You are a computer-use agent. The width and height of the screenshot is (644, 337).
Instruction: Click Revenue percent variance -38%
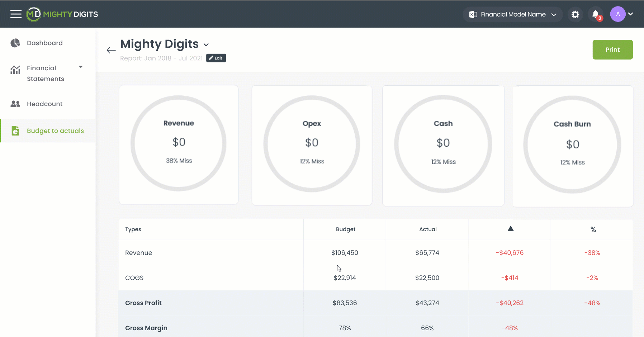[592, 253]
